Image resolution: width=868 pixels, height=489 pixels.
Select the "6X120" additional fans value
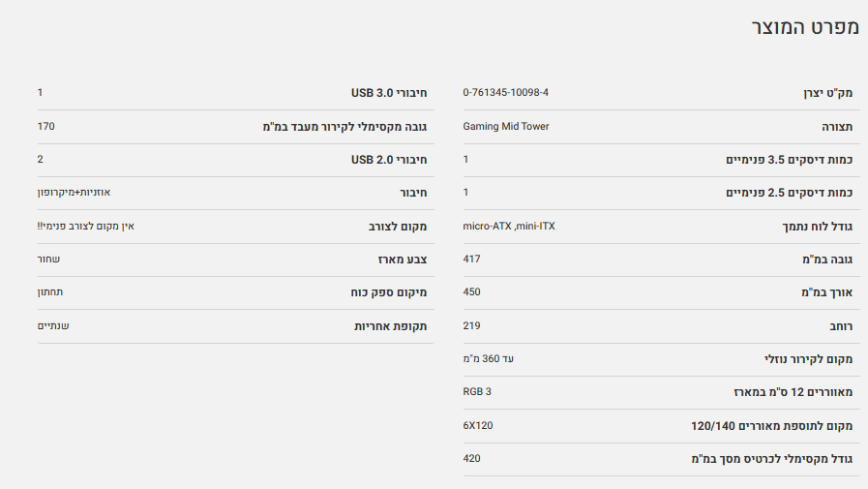(x=478, y=425)
